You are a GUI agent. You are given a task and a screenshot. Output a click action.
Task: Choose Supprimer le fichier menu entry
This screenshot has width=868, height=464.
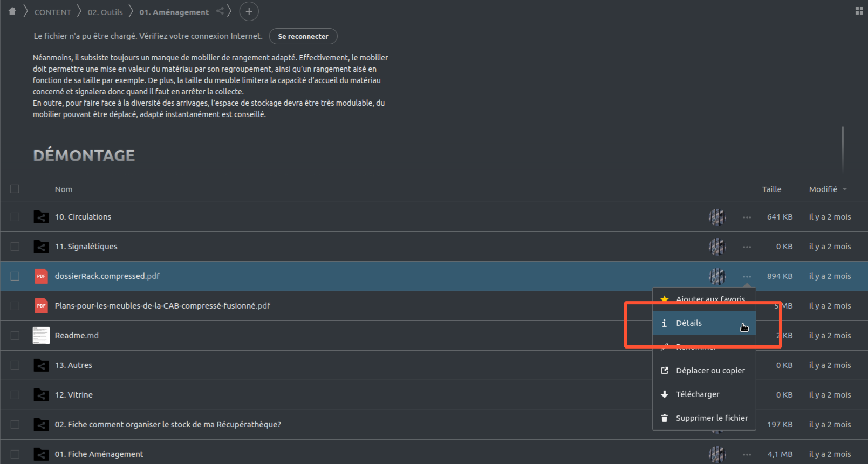[x=712, y=418]
